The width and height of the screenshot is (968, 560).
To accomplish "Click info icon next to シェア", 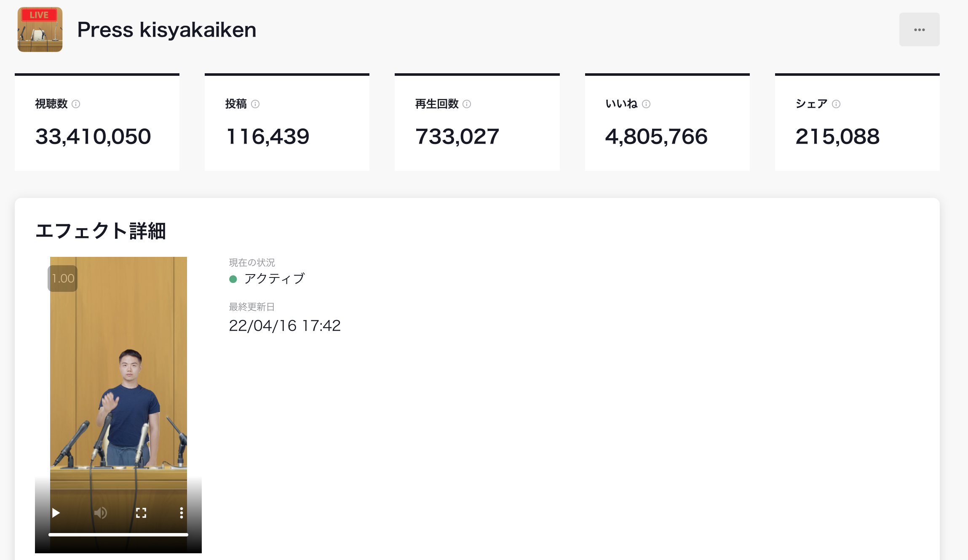I will (x=836, y=104).
